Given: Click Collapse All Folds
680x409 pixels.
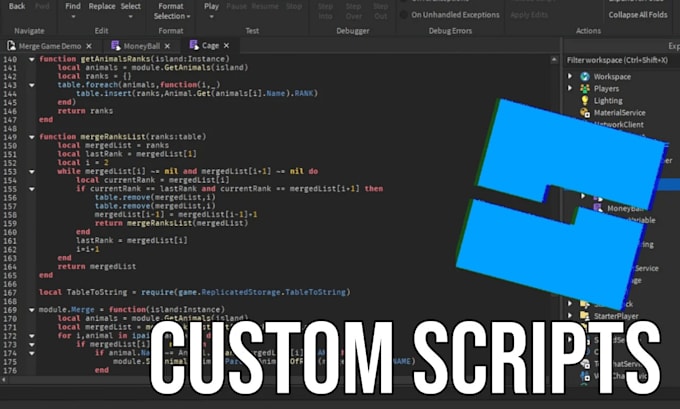Looking at the screenshot, I should [638, 15].
